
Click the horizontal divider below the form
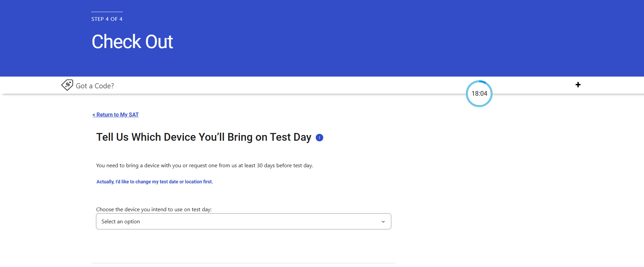243,263
